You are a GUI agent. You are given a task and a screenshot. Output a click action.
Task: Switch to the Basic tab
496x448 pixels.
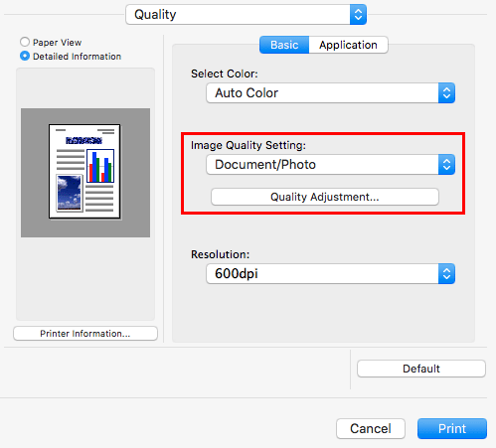coord(284,45)
